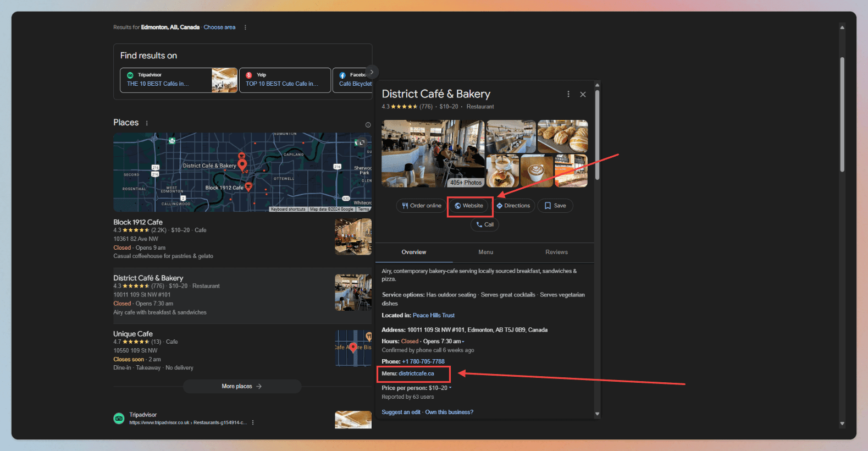The height and width of the screenshot is (451, 868).
Task: Select the District Café & Bakery map pin
Action: (242, 164)
